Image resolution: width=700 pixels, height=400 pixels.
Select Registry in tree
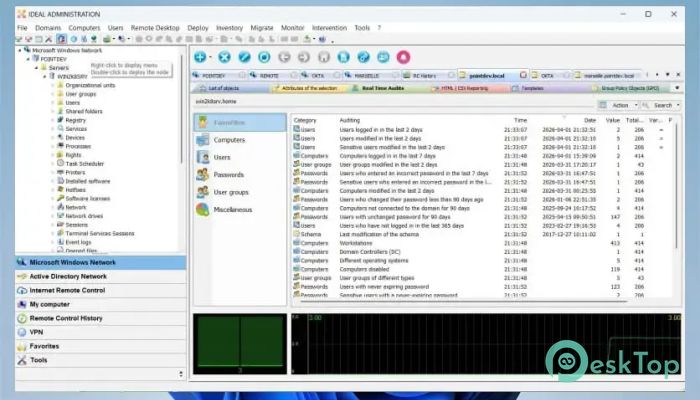75,120
